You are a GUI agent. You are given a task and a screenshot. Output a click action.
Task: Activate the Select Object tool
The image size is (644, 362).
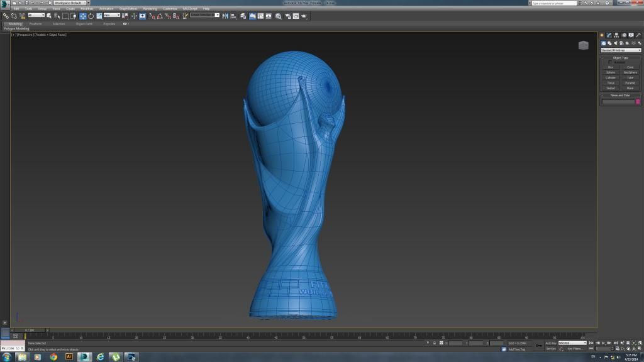(49, 16)
